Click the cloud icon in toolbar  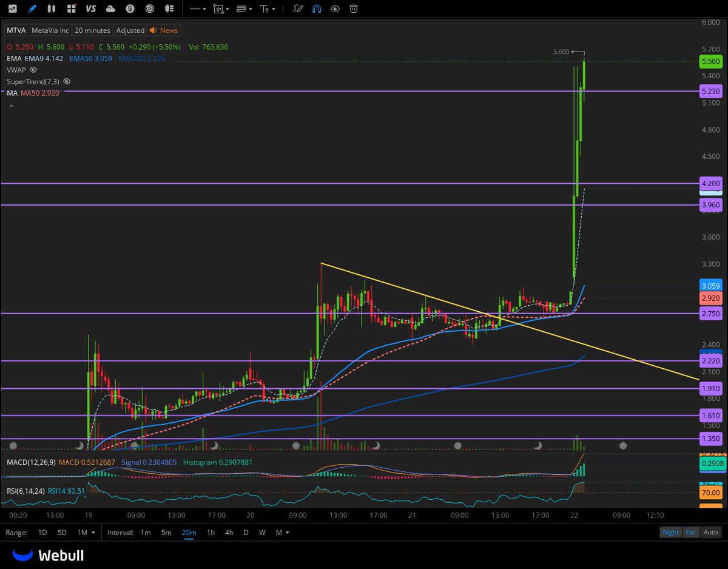[110, 8]
